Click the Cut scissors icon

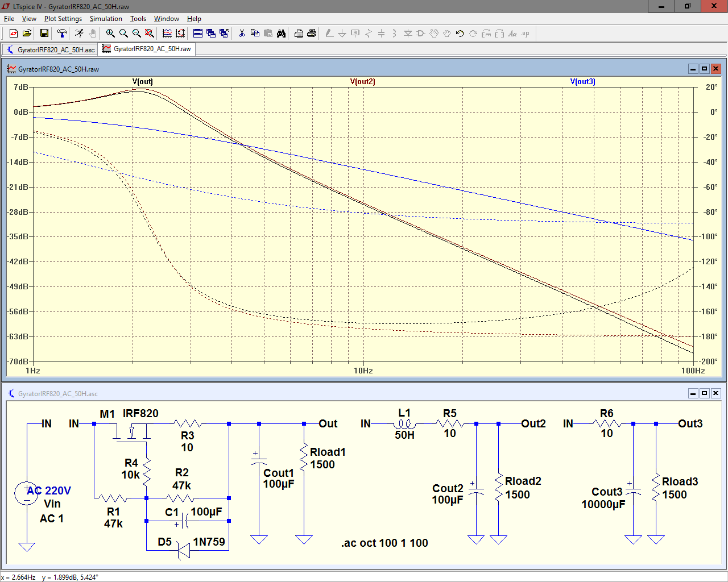[242, 34]
